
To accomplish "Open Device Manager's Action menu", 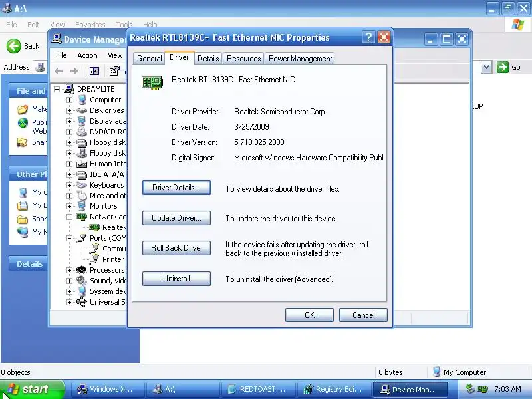I will click(87, 55).
